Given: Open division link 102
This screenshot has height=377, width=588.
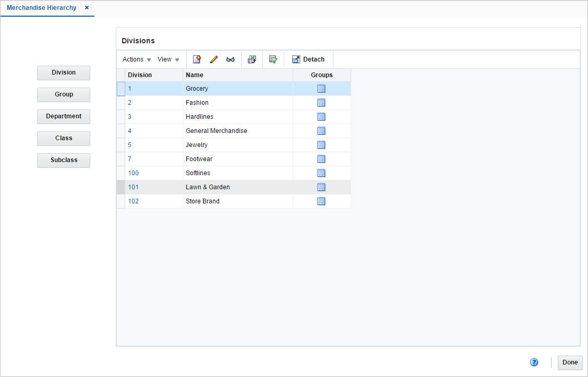Looking at the screenshot, I should 133,201.
